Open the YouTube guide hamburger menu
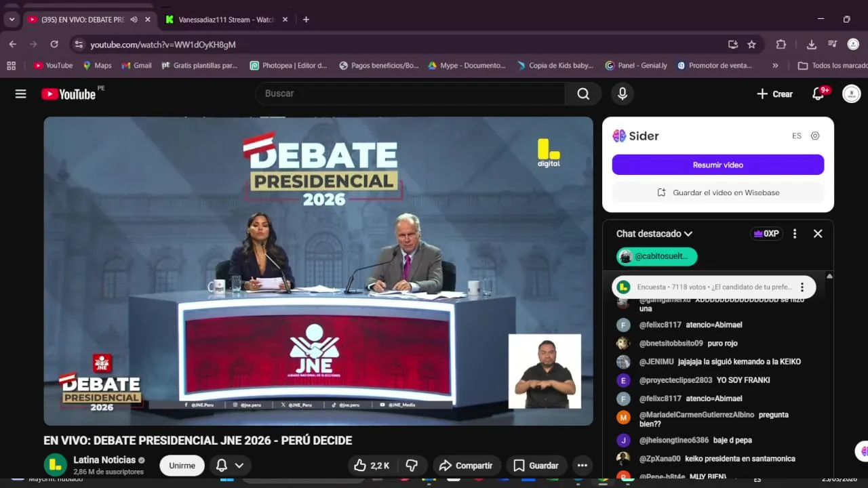The width and height of the screenshot is (868, 488). [20, 94]
